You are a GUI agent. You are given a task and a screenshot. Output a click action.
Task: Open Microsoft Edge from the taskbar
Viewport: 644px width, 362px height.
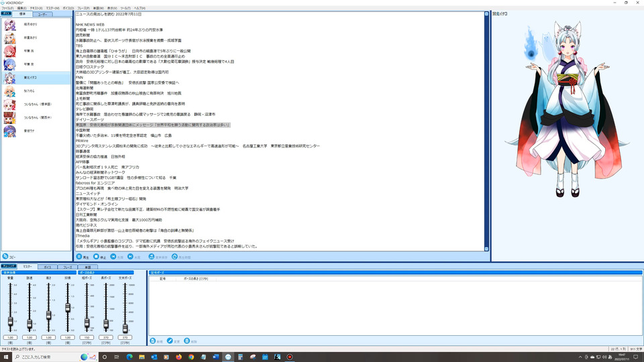click(129, 357)
